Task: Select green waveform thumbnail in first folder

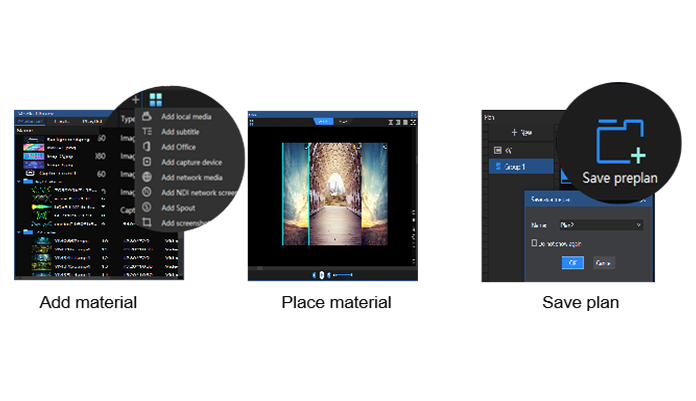Action: coord(41,207)
